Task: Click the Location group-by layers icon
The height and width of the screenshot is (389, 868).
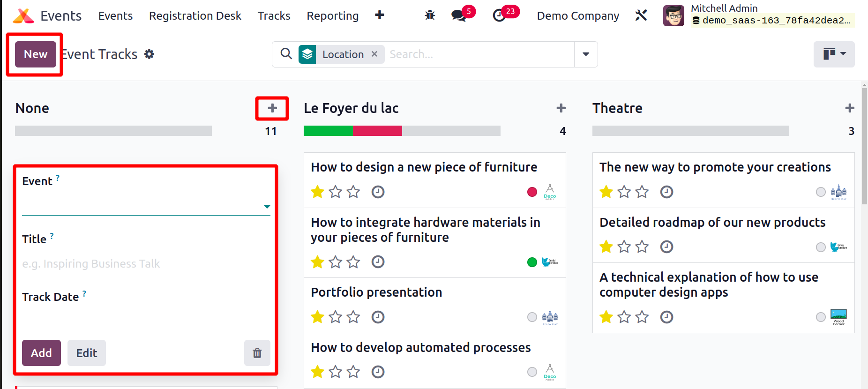Action: pos(307,54)
